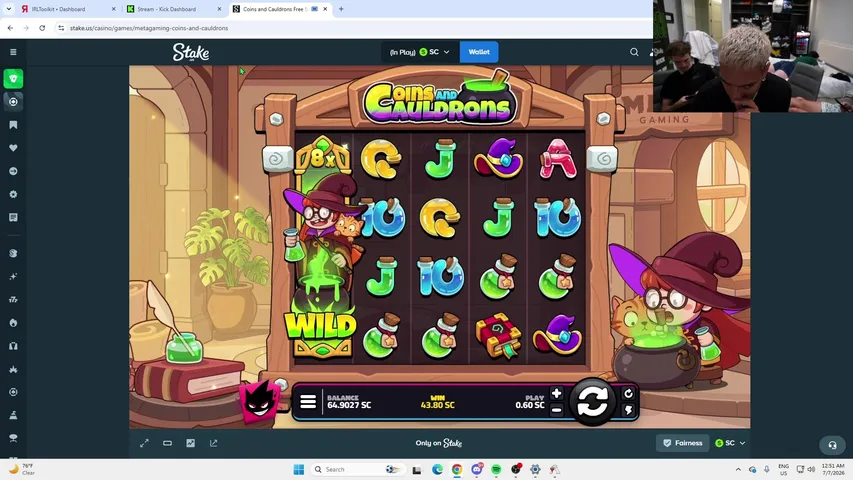Open live stats chart icon below game
Viewport: 853px width, 480px height.
[190, 443]
